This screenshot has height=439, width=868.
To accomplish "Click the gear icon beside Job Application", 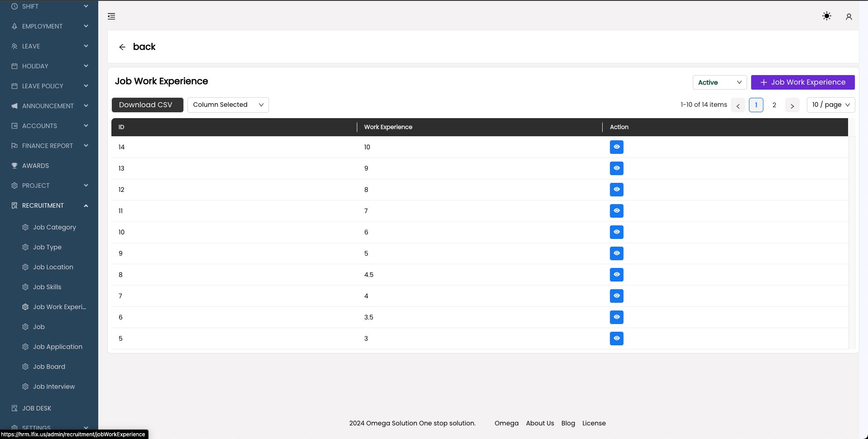I will (25, 347).
